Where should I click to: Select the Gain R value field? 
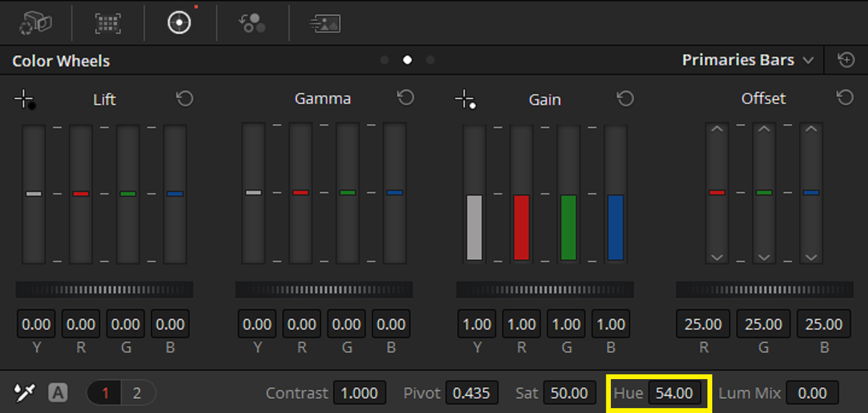click(521, 324)
